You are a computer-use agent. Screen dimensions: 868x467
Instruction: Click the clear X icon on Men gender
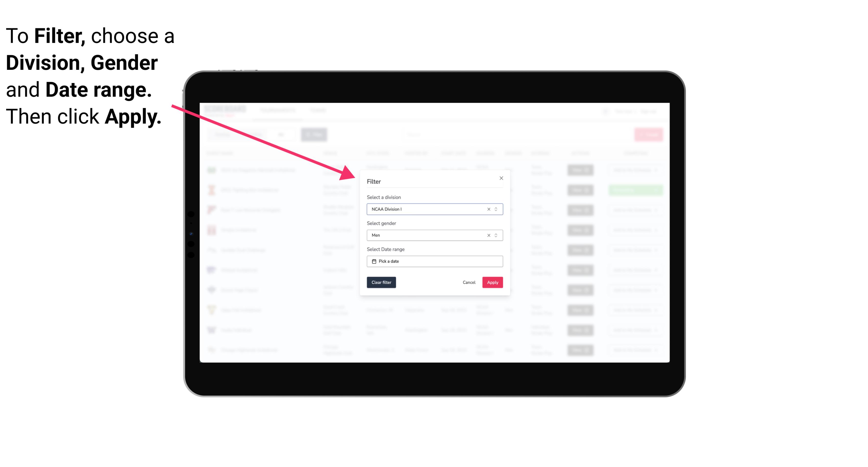488,235
